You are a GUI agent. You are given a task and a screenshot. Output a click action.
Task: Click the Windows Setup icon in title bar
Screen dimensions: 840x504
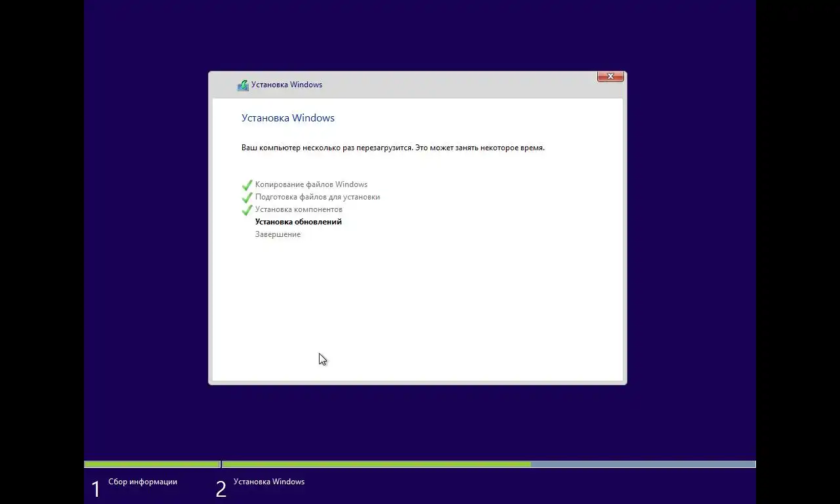click(x=243, y=85)
